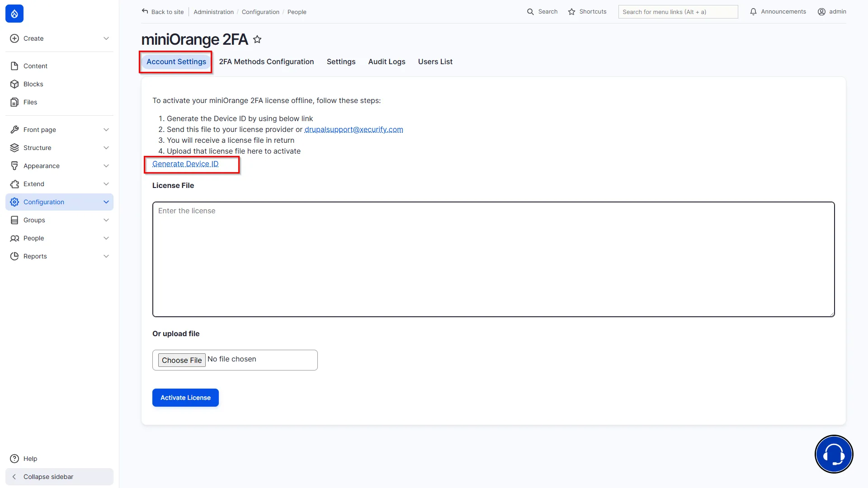Expand the Appearance chevron
Screen dimensions: 868x488
click(106, 166)
